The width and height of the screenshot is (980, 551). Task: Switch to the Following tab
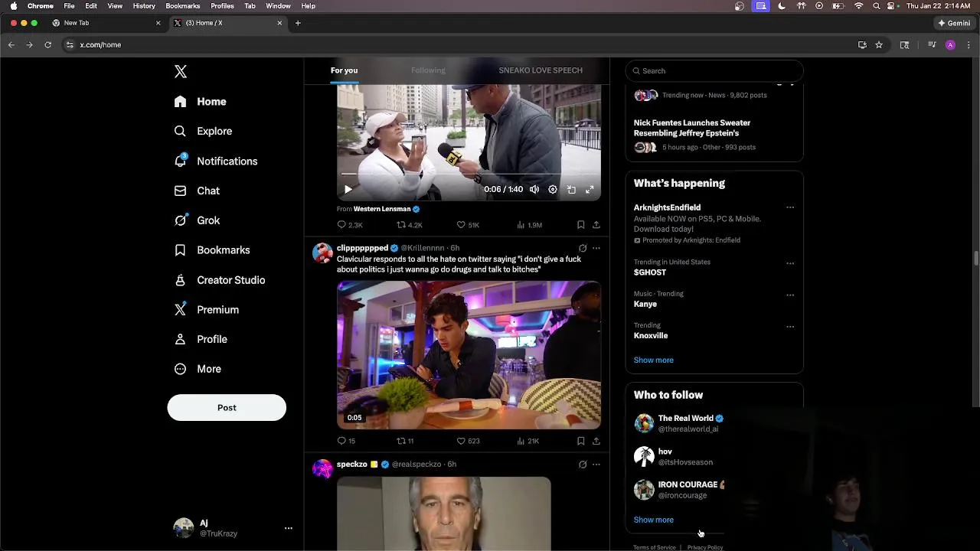click(428, 70)
